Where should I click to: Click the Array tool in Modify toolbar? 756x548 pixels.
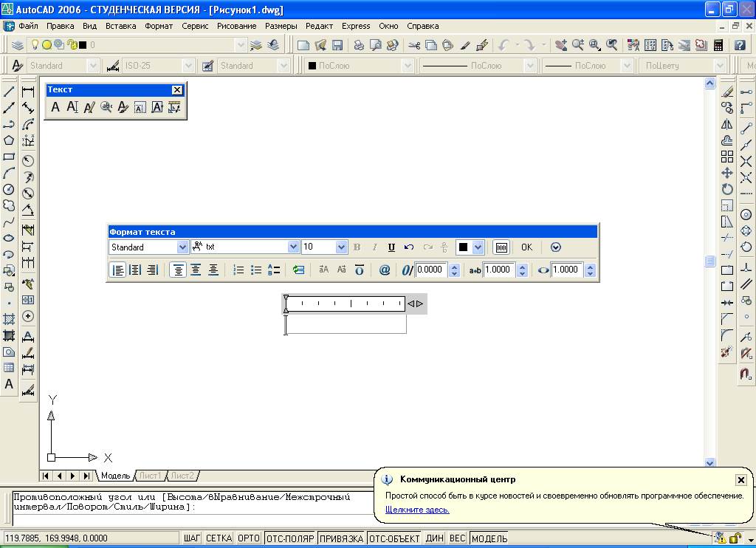point(727,157)
